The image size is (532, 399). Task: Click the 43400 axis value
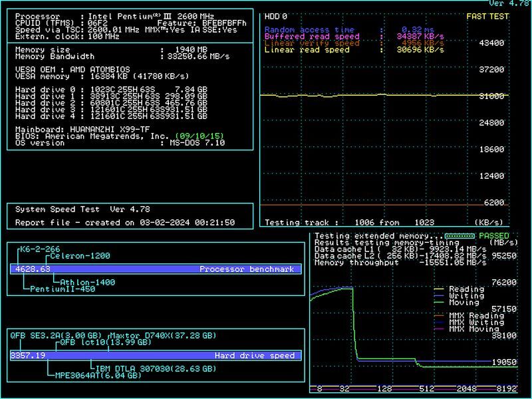491,43
